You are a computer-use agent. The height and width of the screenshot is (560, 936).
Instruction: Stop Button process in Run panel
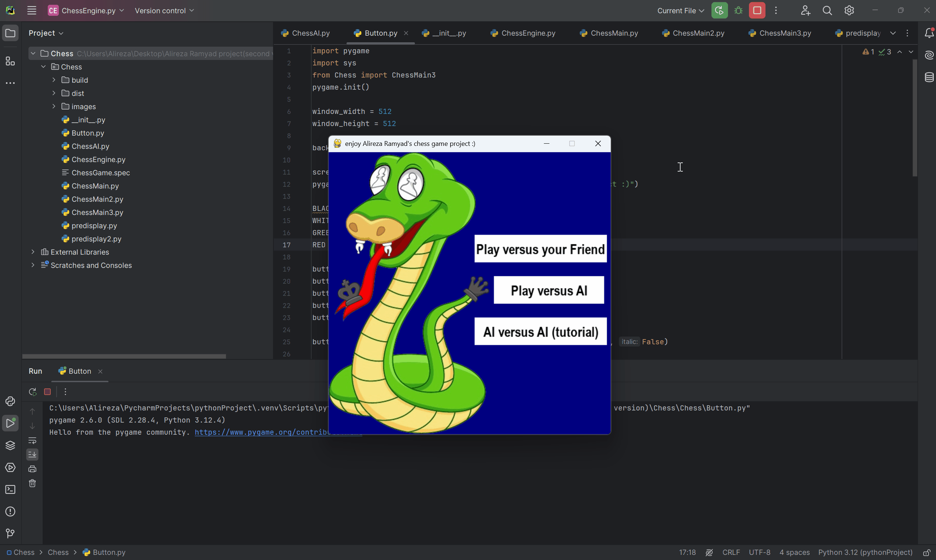[47, 392]
